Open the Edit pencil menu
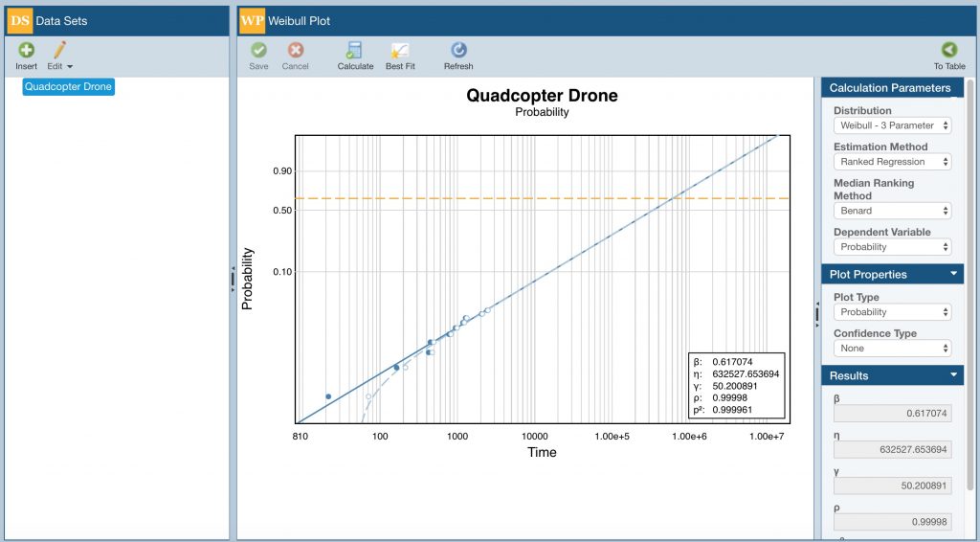980x542 pixels. click(60, 50)
